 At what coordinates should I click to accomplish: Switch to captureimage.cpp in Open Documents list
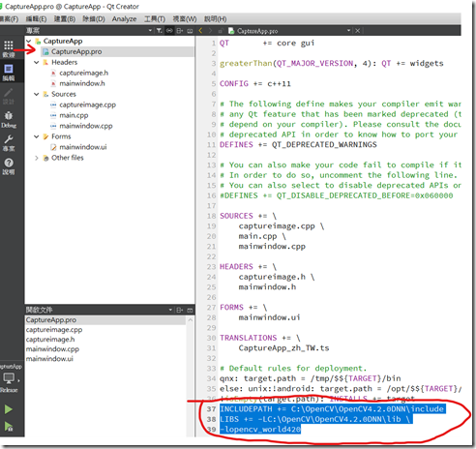tap(54, 330)
